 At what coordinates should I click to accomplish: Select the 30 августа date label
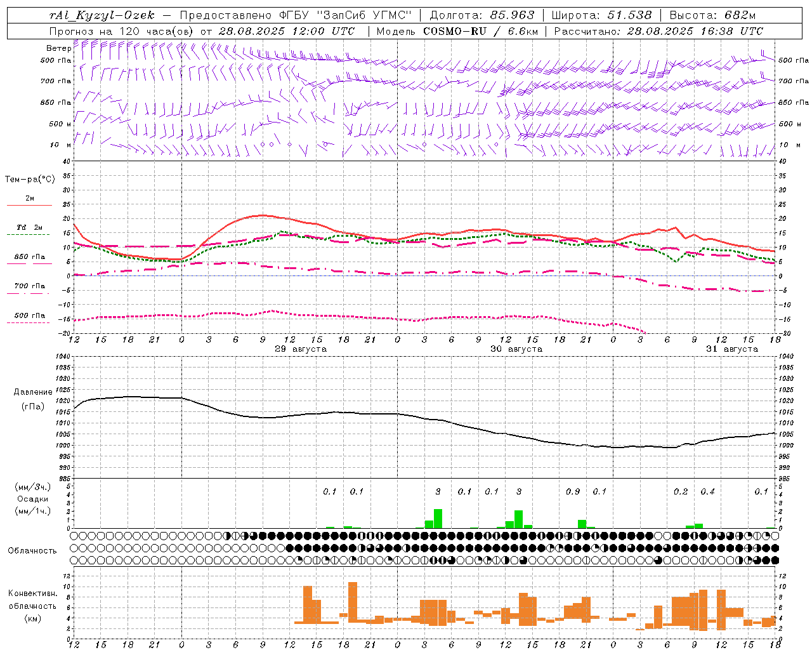516,349
